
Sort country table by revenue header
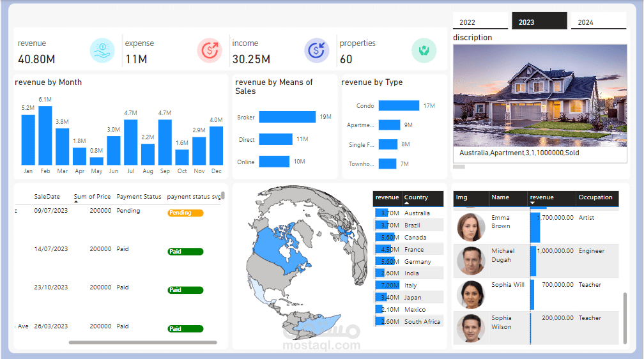pyautogui.click(x=387, y=197)
